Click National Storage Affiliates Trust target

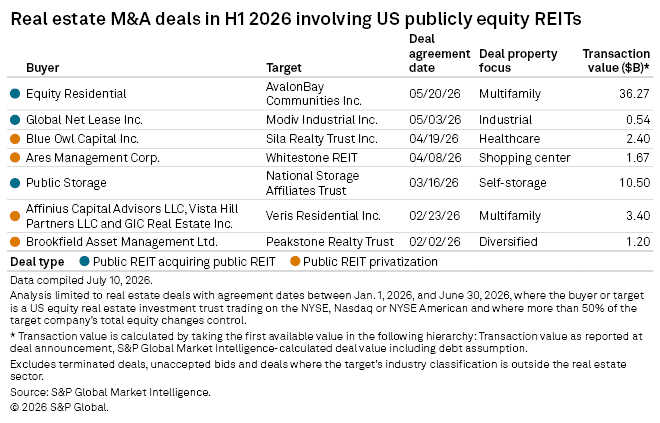pos(312,183)
